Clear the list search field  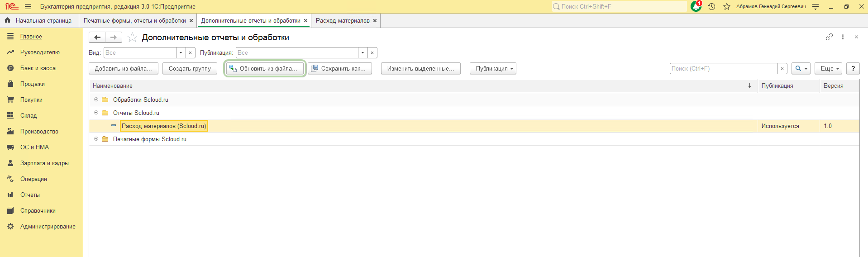tap(782, 68)
